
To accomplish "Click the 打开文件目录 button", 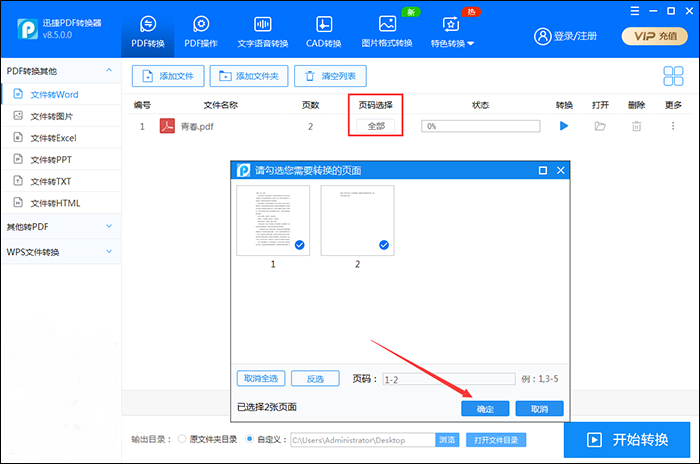I will coord(496,440).
